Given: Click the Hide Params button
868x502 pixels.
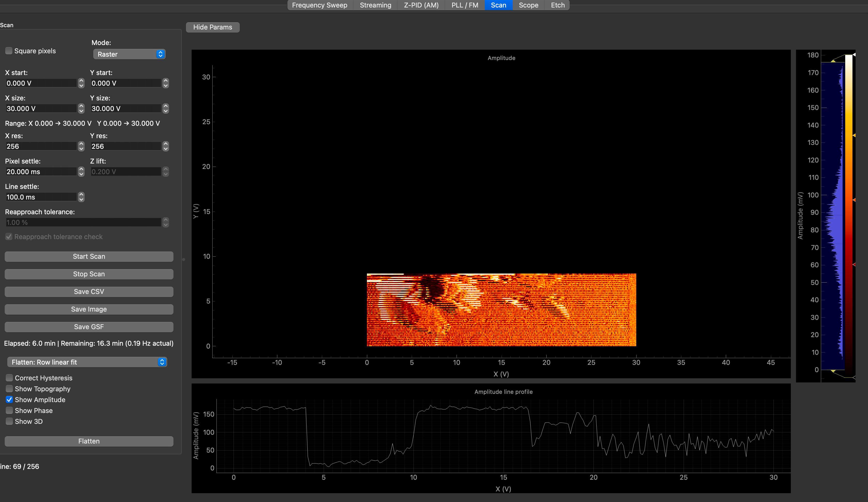Looking at the screenshot, I should pyautogui.click(x=213, y=27).
